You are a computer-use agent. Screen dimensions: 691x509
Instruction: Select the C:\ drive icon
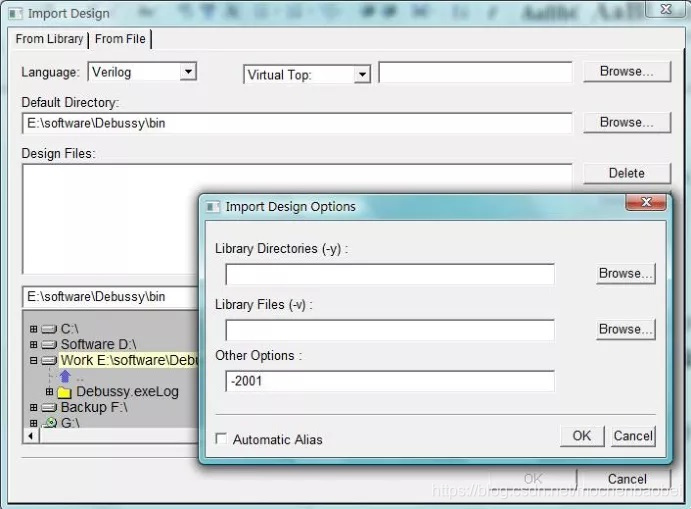click(x=49, y=329)
